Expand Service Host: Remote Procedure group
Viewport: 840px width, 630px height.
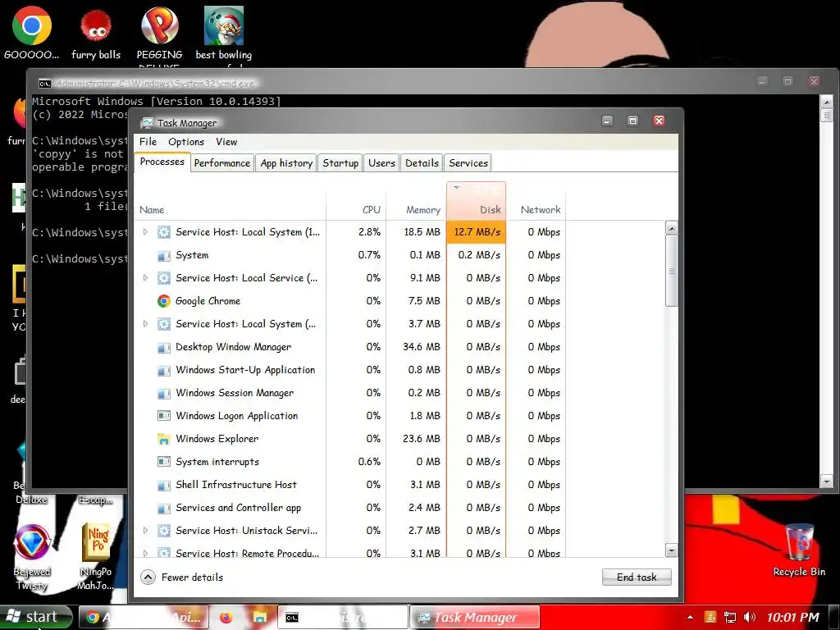tap(145, 553)
